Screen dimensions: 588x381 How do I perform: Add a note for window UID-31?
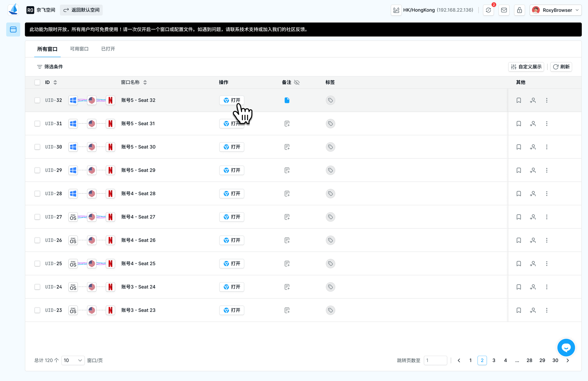click(x=287, y=123)
